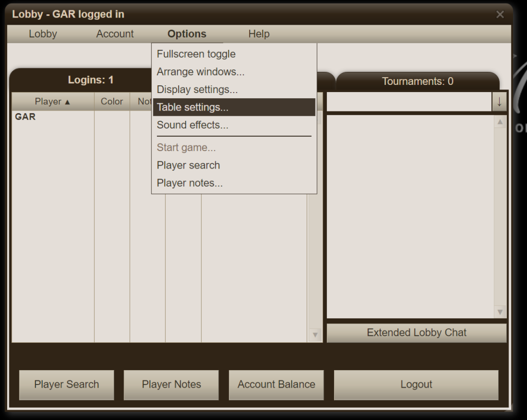The width and height of the screenshot is (527, 420).
Task: Choose Player notes... in Options menu
Action: [189, 183]
